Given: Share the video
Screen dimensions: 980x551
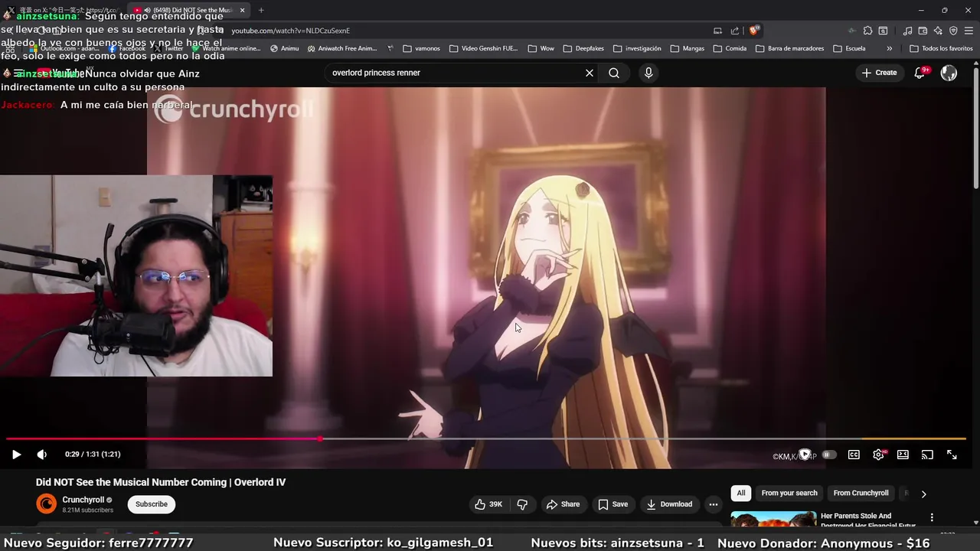Looking at the screenshot, I should [x=563, y=504].
